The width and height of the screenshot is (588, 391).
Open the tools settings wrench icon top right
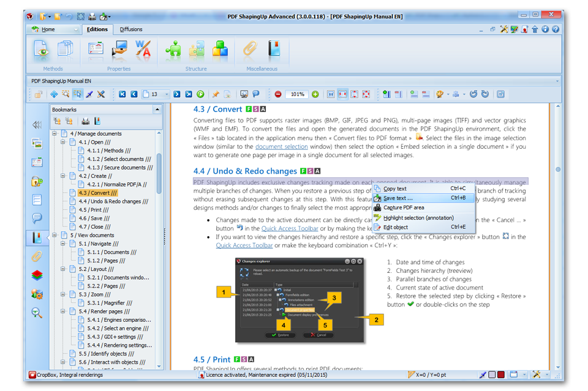pyautogui.click(x=503, y=29)
